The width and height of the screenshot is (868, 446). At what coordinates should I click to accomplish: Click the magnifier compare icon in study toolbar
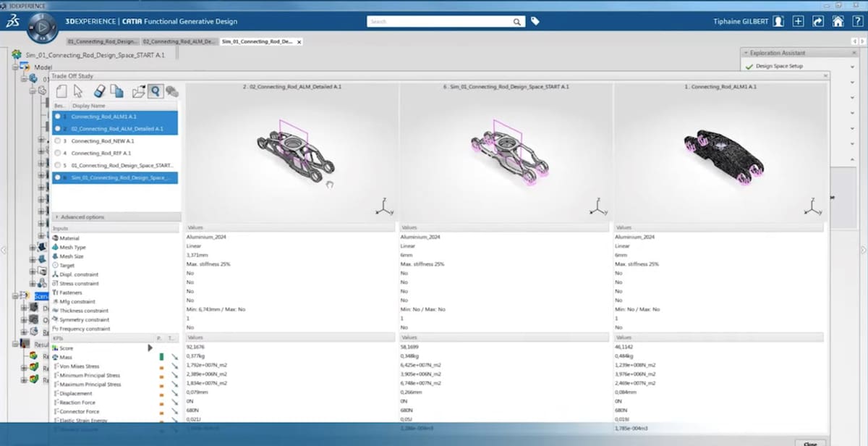(x=154, y=91)
